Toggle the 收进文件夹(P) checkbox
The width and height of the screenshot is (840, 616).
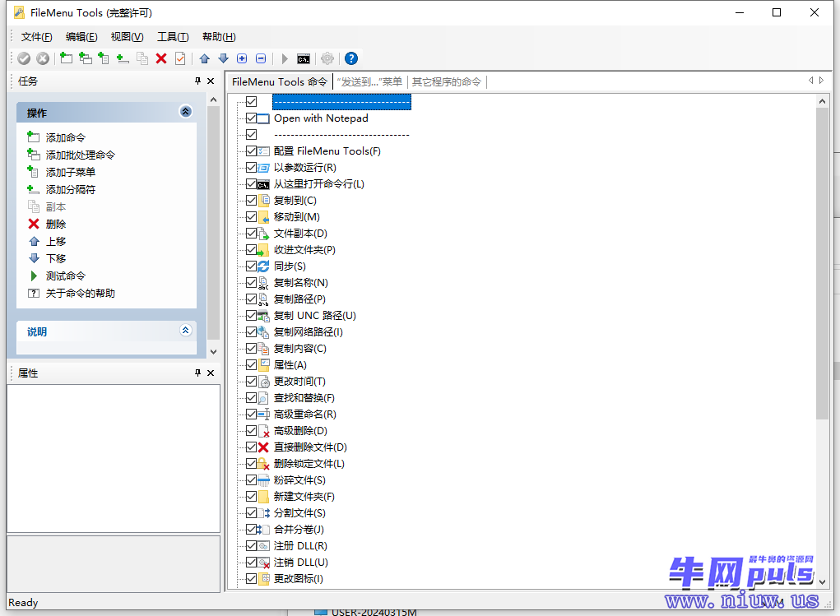[251, 250]
